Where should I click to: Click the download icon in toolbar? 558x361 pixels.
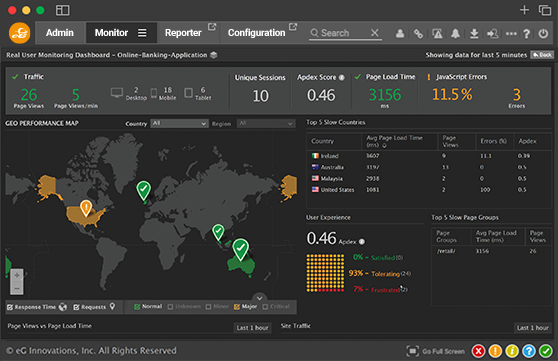coord(474,34)
